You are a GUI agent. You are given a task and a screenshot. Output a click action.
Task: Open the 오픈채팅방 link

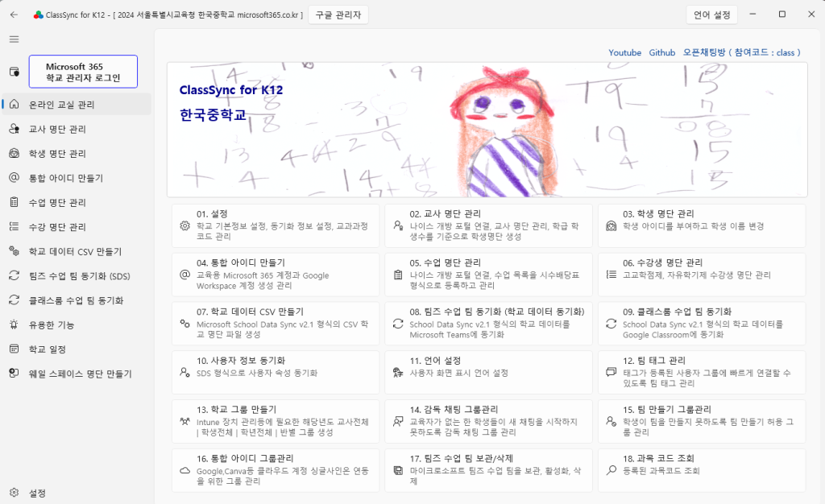pyautogui.click(x=741, y=52)
